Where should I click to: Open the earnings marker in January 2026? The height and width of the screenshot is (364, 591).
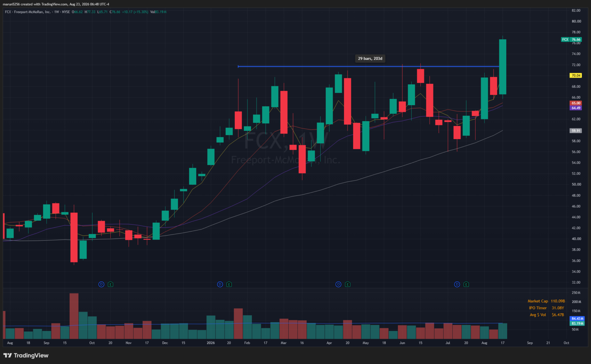[x=229, y=284]
